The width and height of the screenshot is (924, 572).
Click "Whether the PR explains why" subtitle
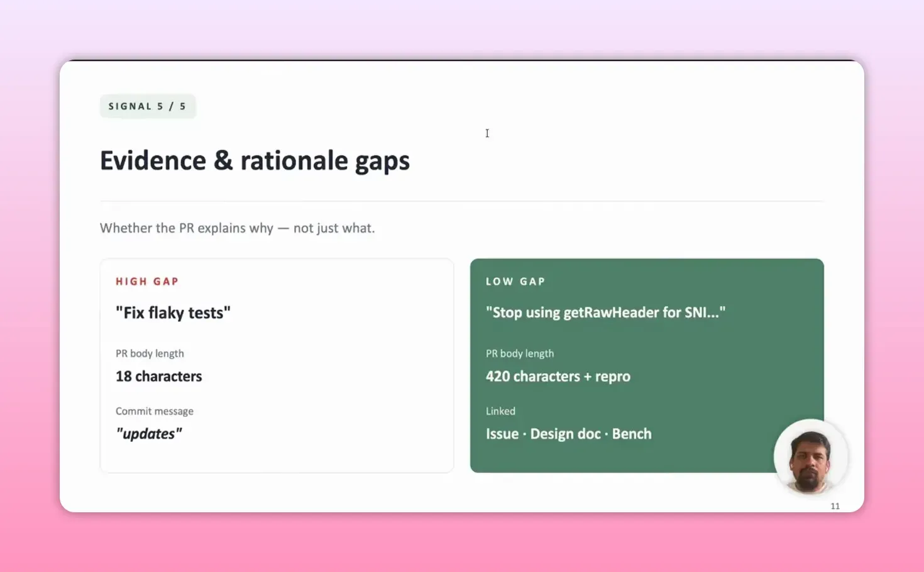(x=237, y=228)
